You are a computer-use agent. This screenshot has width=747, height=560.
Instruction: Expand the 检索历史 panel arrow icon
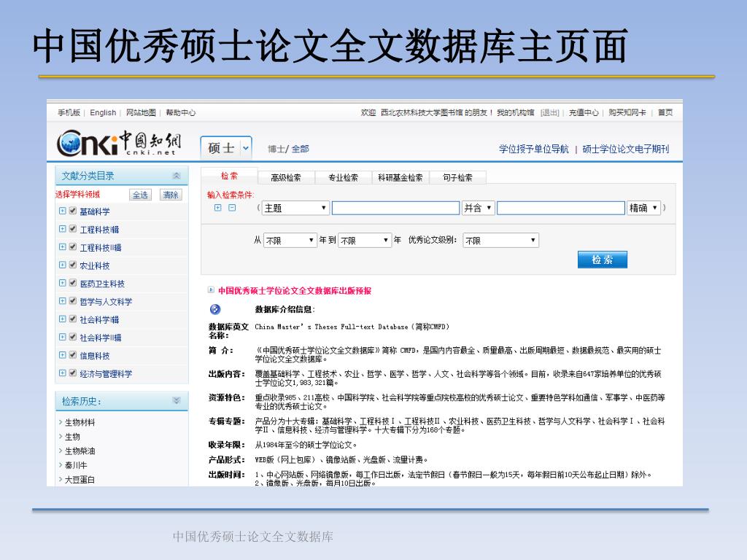(x=177, y=400)
